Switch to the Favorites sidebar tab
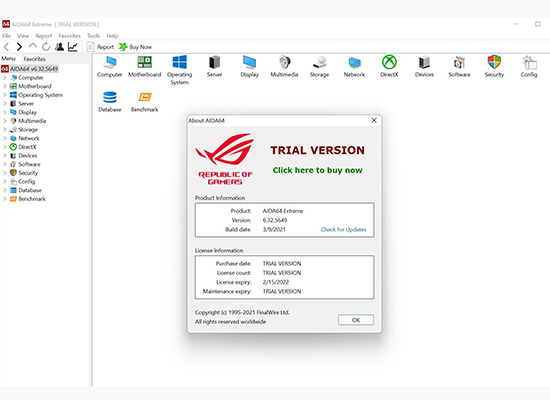The width and height of the screenshot is (550, 400). click(34, 59)
